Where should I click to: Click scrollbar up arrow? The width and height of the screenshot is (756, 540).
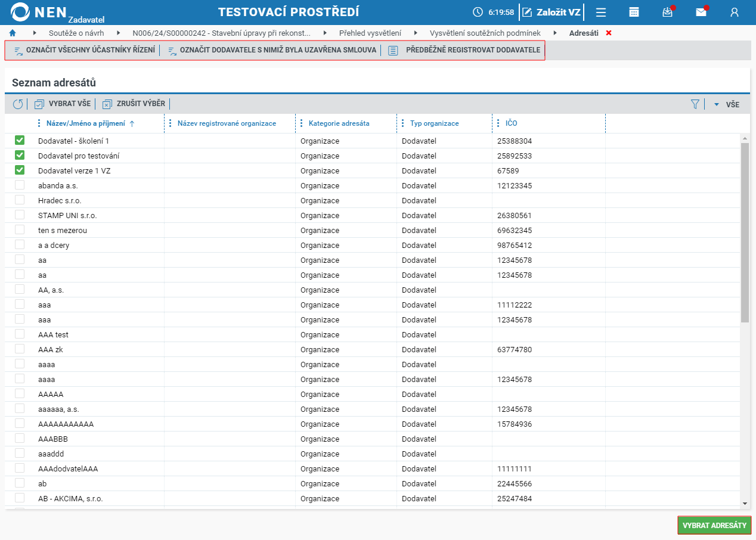coord(744,138)
